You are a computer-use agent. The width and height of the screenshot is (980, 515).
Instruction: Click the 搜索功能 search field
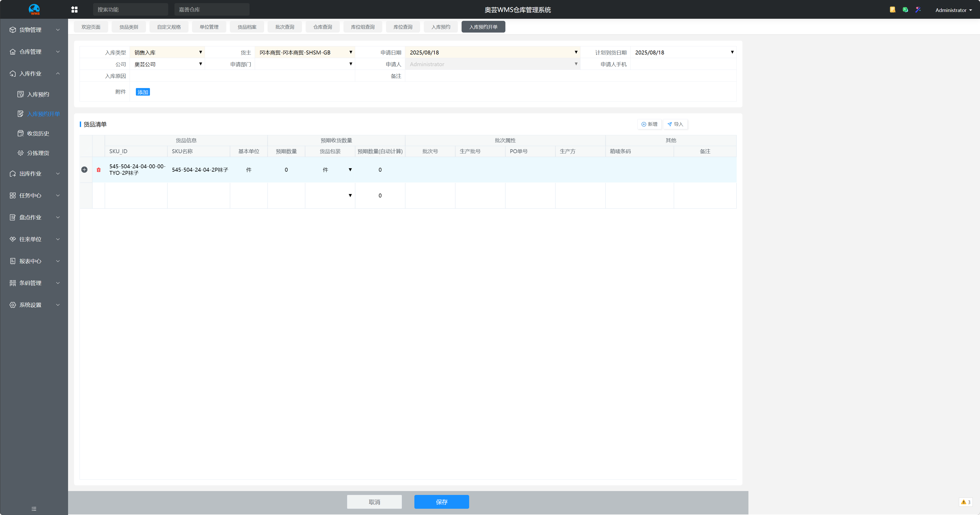tap(130, 9)
